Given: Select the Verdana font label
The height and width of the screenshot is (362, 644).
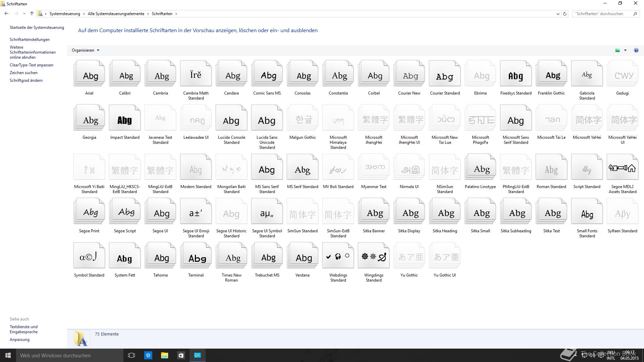Looking at the screenshot, I should (303, 275).
